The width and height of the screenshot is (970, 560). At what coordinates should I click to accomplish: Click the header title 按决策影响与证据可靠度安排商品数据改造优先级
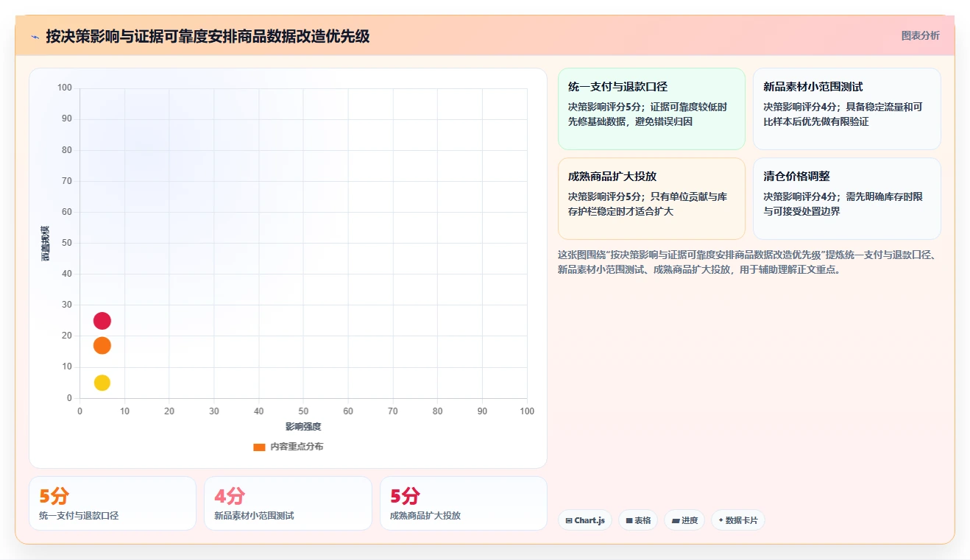pyautogui.click(x=208, y=36)
